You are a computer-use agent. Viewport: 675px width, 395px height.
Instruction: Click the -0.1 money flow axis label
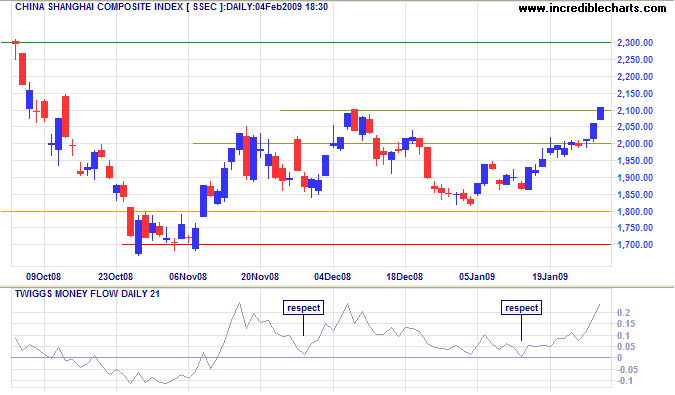625,381
